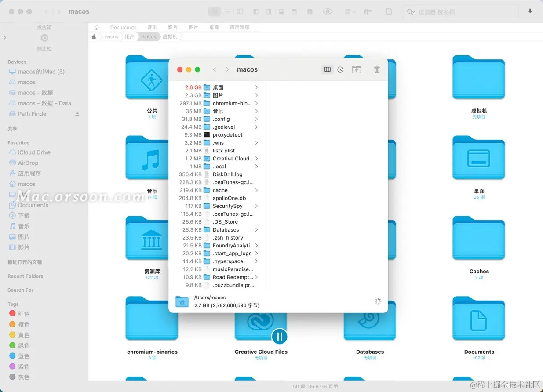Toggle Path Finder bottom shelf
The width and height of the screenshot is (543, 392).
tap(282, 11)
